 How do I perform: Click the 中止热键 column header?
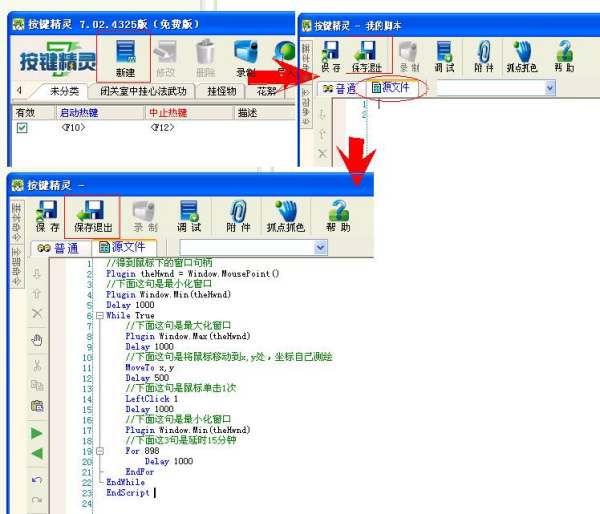click(x=189, y=113)
